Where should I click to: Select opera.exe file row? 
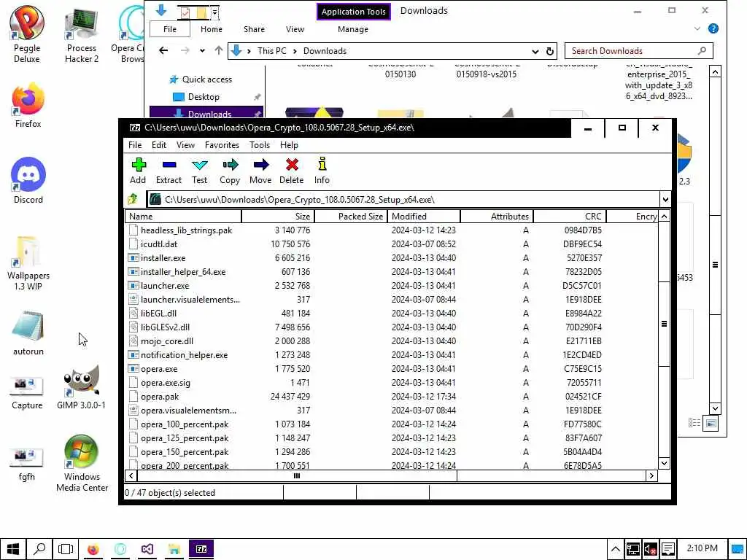(x=391, y=368)
